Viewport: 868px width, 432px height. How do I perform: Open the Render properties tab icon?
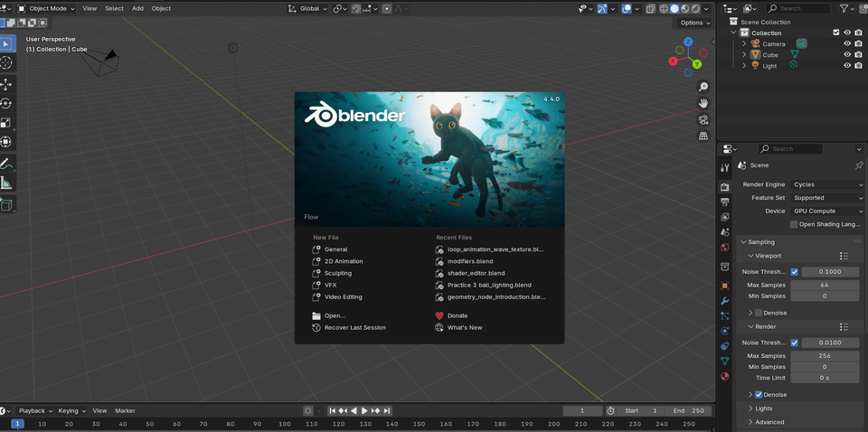[724, 187]
